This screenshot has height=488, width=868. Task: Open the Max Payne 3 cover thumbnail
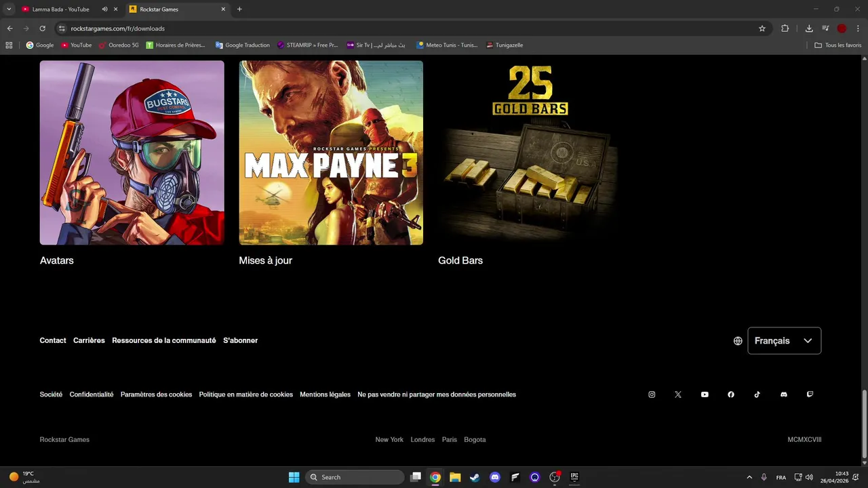pyautogui.click(x=331, y=152)
